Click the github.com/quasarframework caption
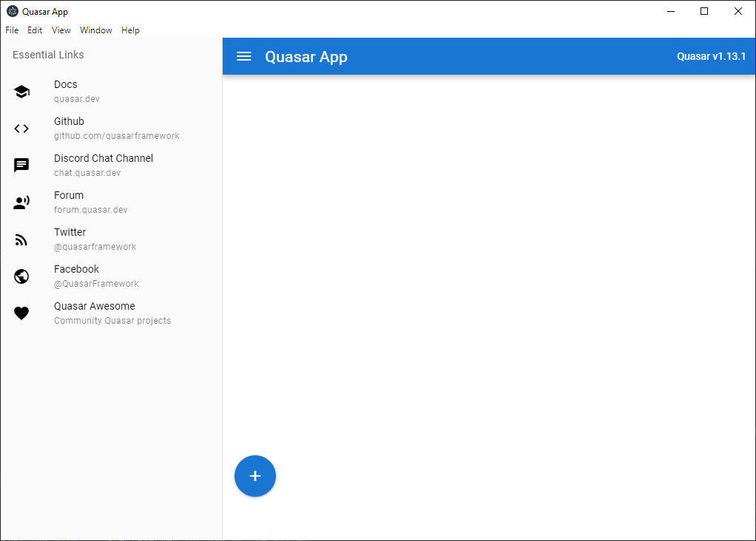Screen dimensions: 756x541 [x=117, y=136]
